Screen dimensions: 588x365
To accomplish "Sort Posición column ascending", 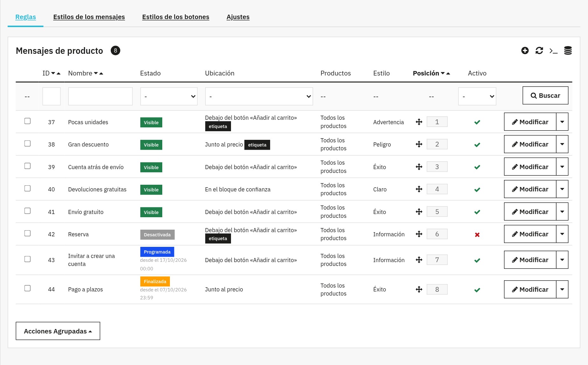I will tap(448, 73).
